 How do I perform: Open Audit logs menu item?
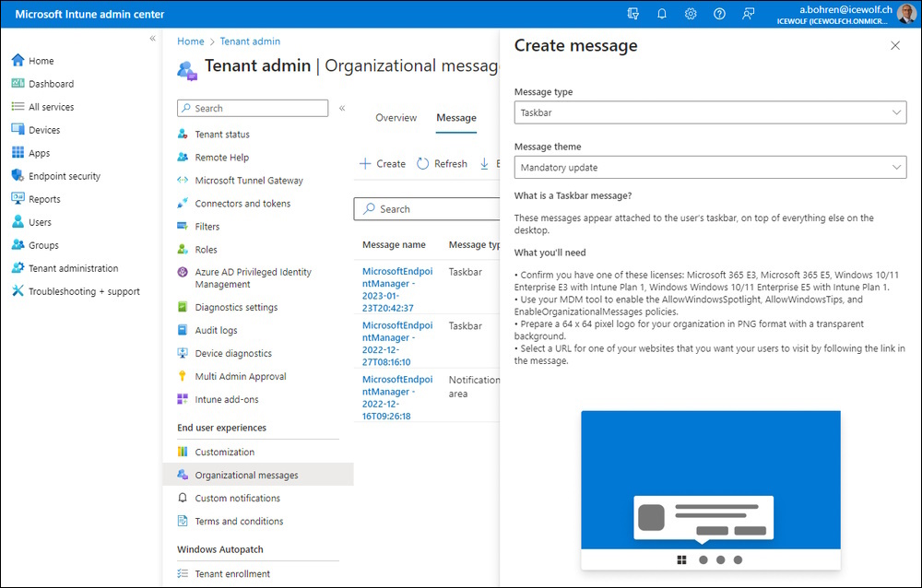pos(217,330)
